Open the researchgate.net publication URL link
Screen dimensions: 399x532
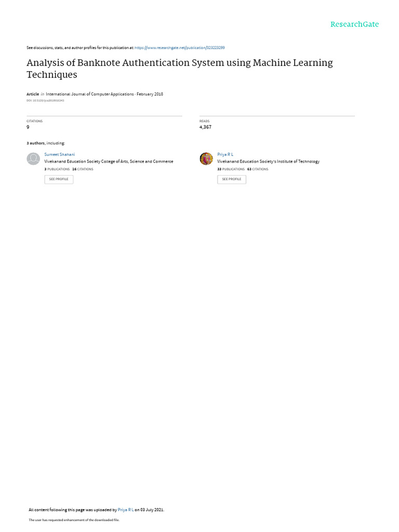[179, 48]
